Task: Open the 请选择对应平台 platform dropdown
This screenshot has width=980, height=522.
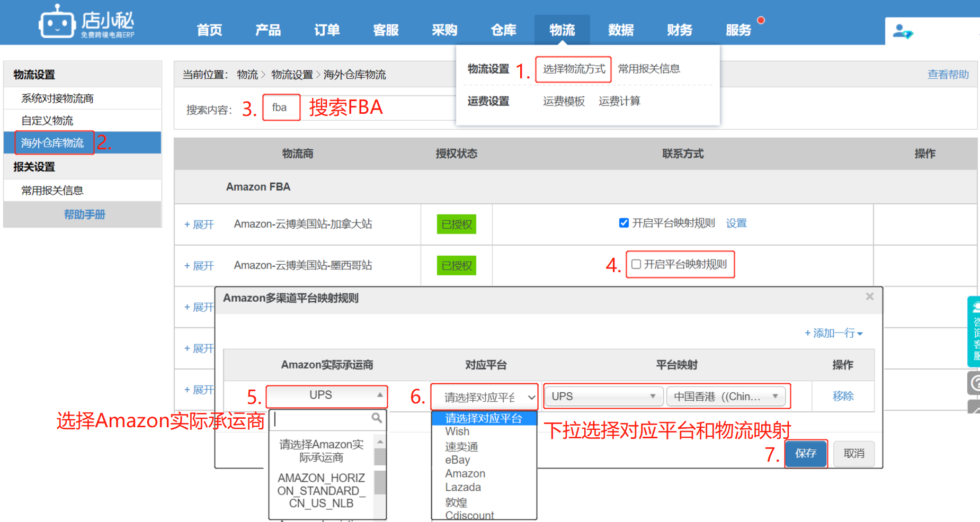Action: click(x=485, y=397)
